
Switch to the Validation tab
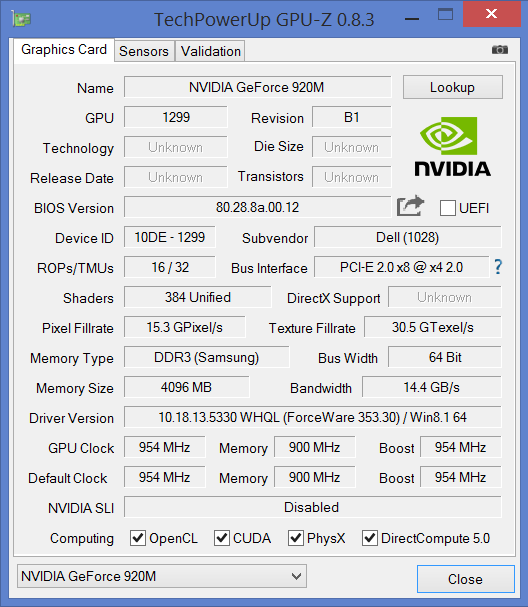[211, 51]
